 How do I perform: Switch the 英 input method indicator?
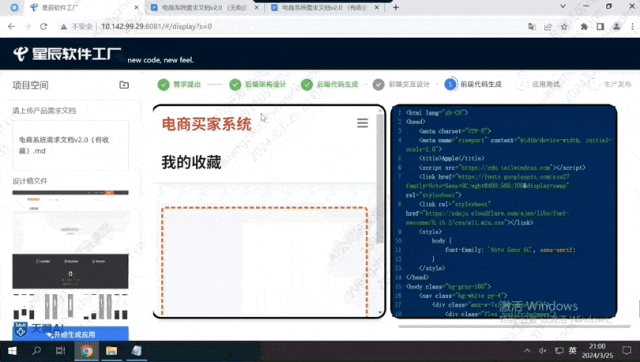coord(573,351)
